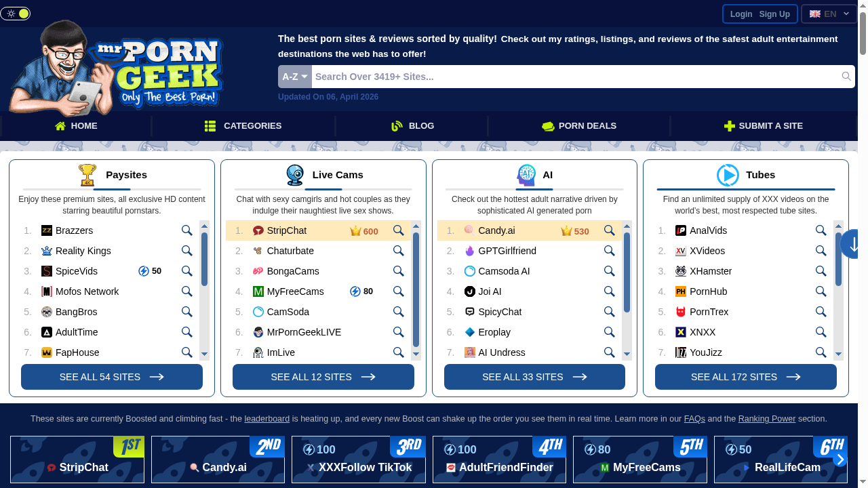Click the magnifier icon beside XVideos

821,251
